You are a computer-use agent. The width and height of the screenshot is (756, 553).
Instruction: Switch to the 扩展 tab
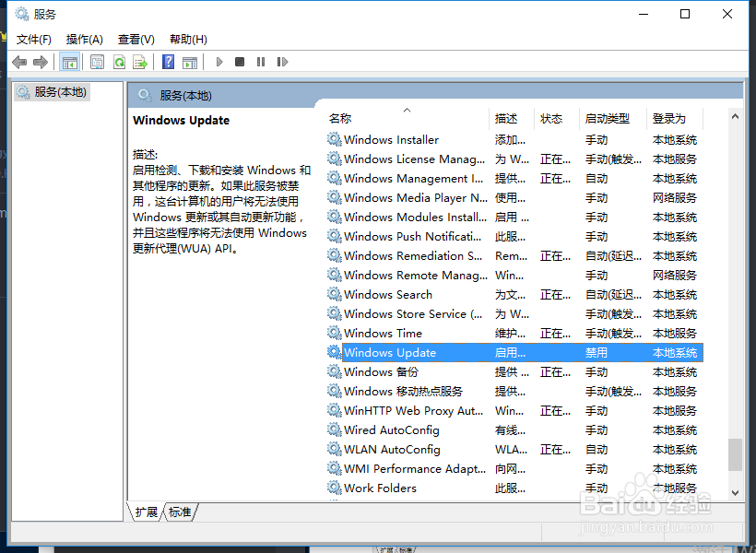coord(146,512)
